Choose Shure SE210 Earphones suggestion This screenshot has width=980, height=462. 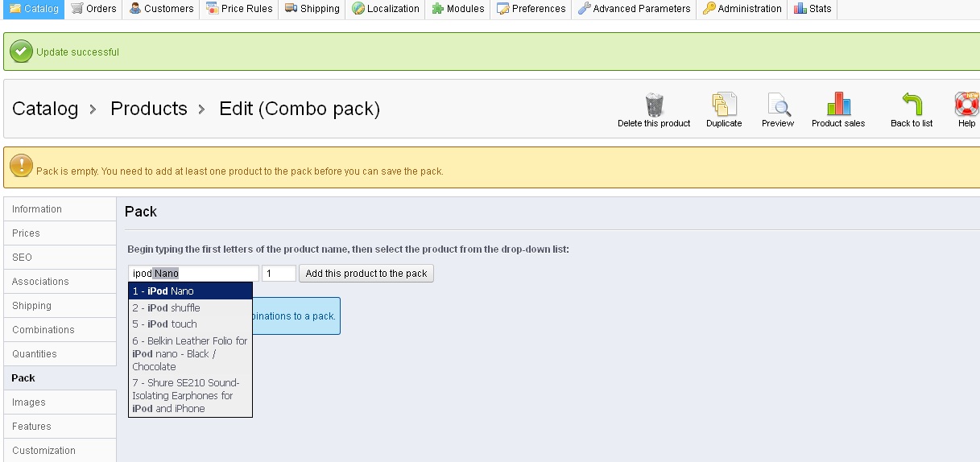click(190, 395)
